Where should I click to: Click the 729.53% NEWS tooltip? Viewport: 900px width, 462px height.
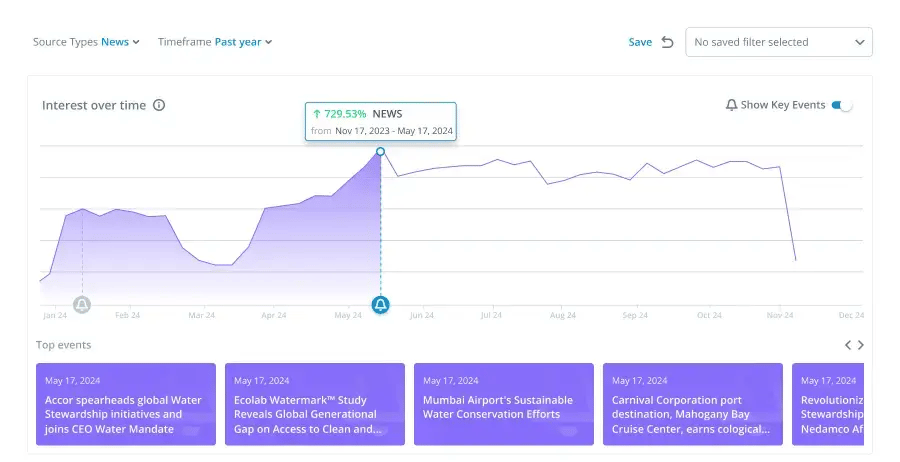tap(381, 122)
